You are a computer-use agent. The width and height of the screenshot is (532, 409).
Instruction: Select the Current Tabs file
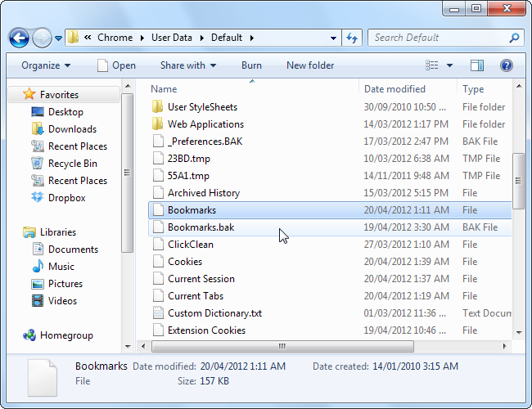pyautogui.click(x=330, y=296)
